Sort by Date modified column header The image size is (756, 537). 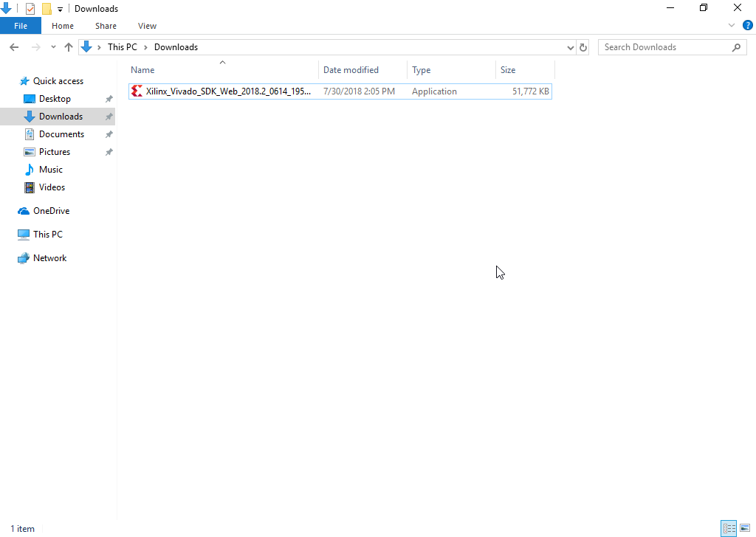[x=362, y=70]
